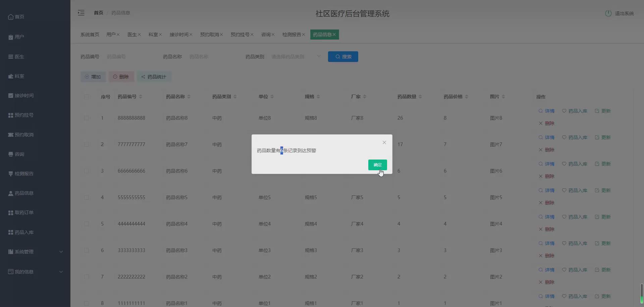Open the 检测报告 sidebar item
This screenshot has height=307, width=644.
click(23, 174)
